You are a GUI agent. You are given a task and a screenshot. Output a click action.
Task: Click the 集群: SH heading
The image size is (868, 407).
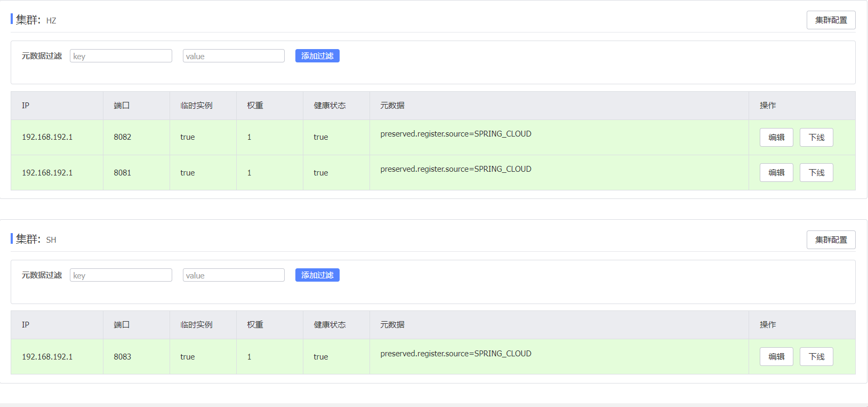coord(36,240)
